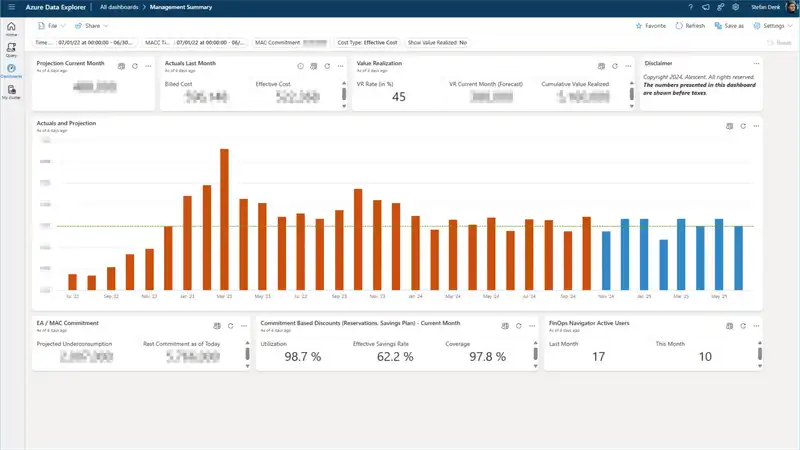The image size is (800, 450).
Task: Open My Cluster in the sidebar
Action: point(11,91)
